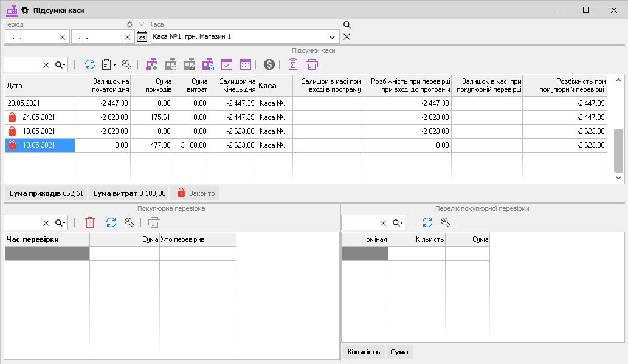Clear the Каса selection with the X button
The image size is (628, 364).
click(x=347, y=37)
